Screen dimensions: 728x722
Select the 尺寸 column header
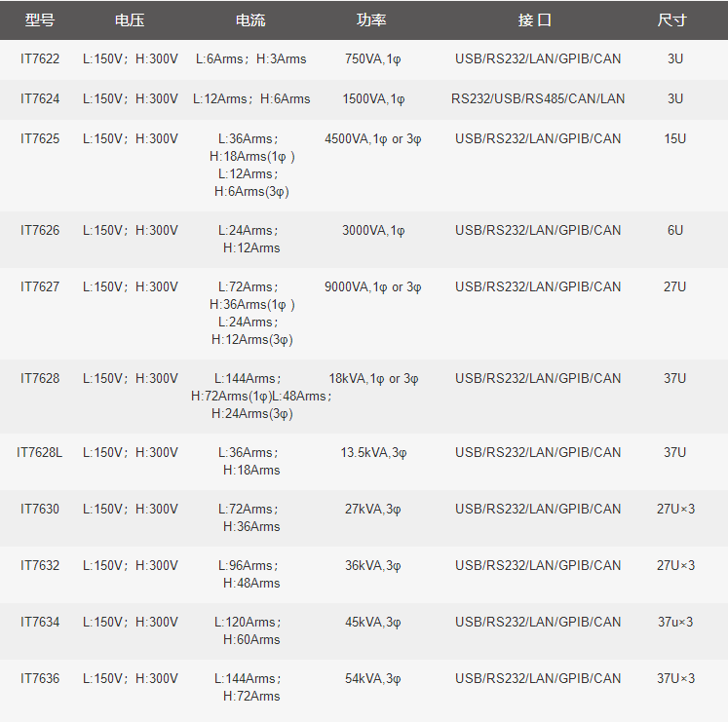(672, 19)
